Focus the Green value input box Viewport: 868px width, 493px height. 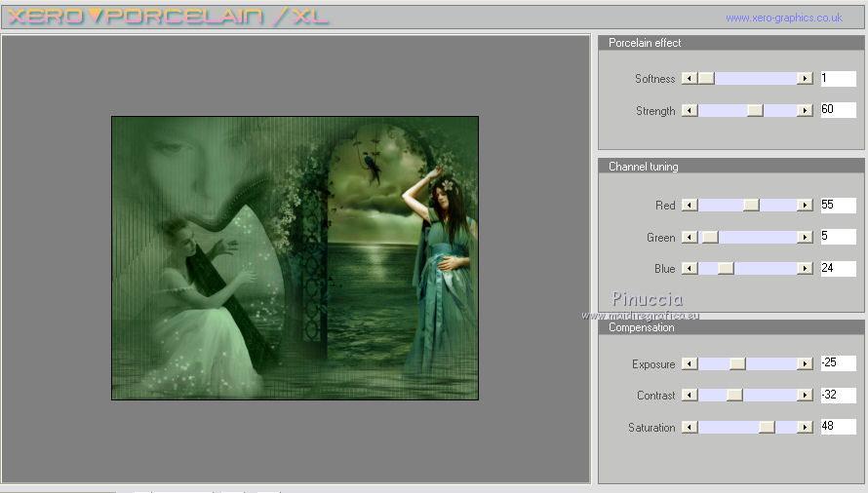(838, 237)
